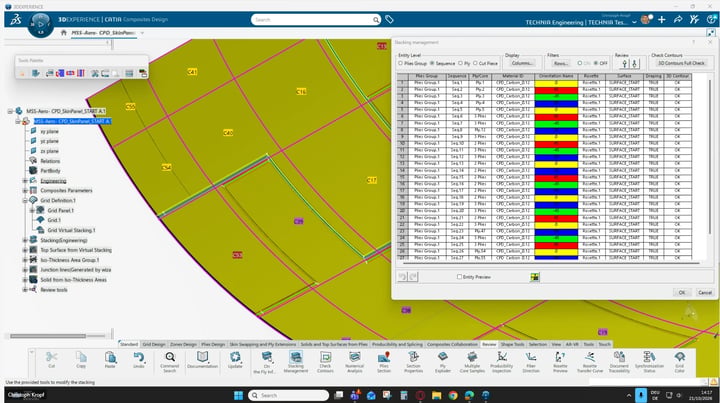Image resolution: width=720 pixels, height=403 pixels.
Task: Click the compass play button top left
Action: pos(41,23)
